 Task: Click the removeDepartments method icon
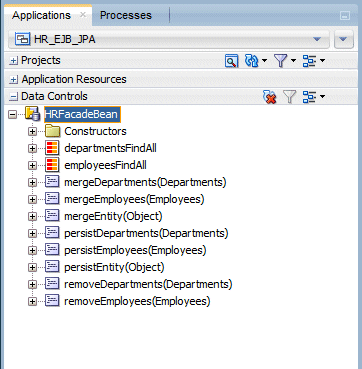(x=52, y=284)
